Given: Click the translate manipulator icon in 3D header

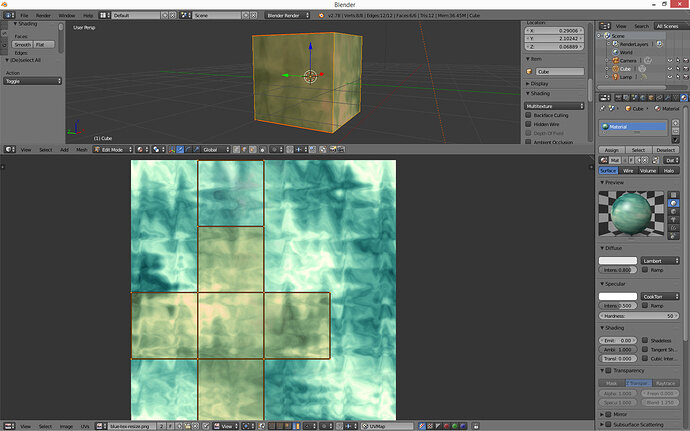Looking at the screenshot, I should (180, 150).
